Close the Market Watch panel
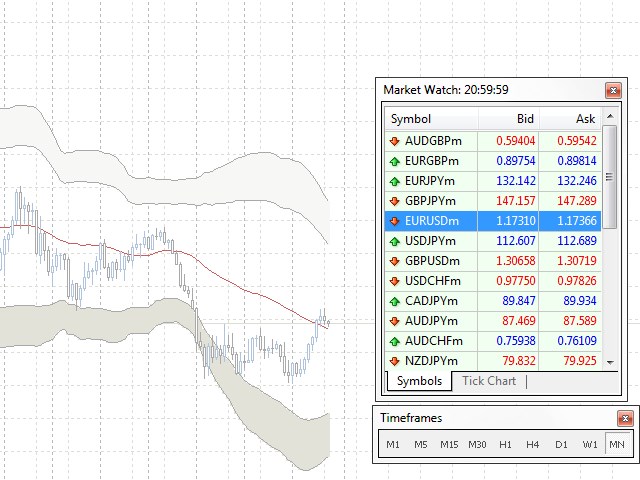 612,90
